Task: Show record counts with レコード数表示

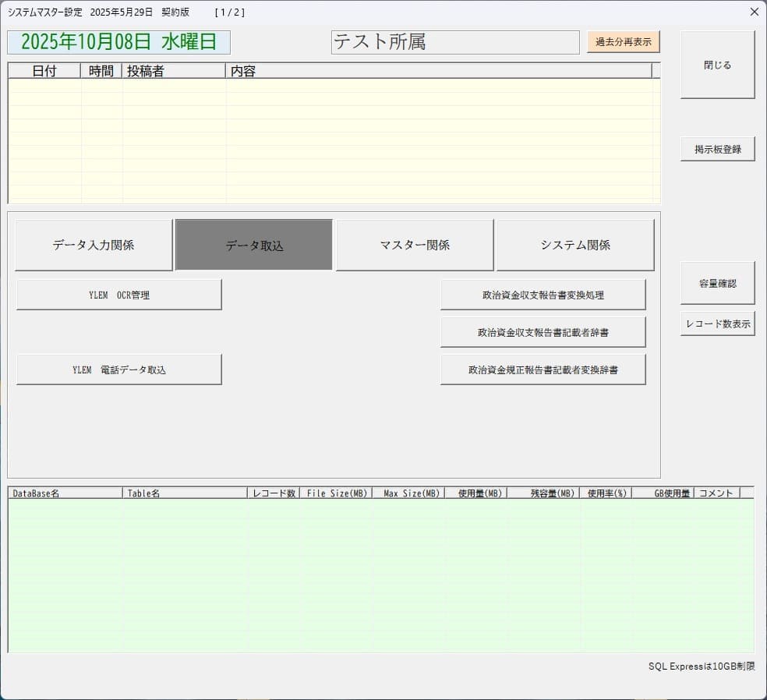Action: tap(717, 323)
